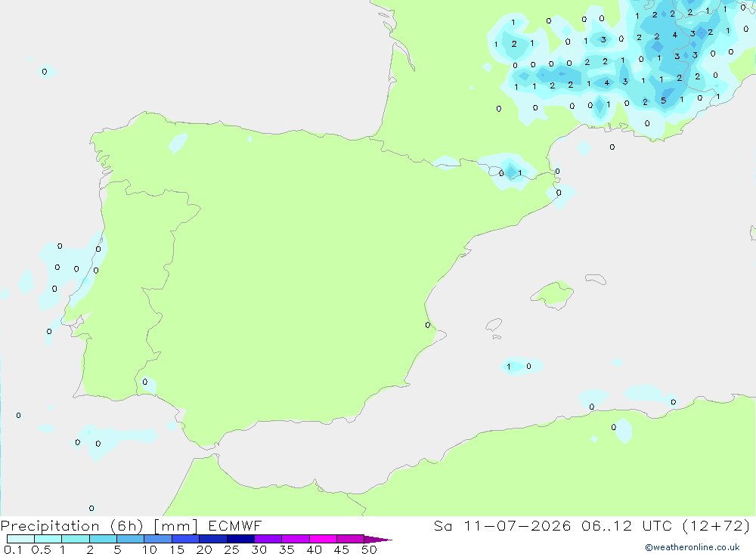Pick the 5–10 mm legend color box

pos(130,539)
